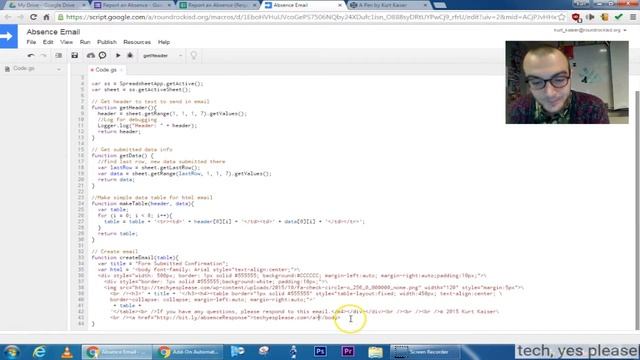640x360 pixels.
Task: Click the comment // Create email
Action: (115, 251)
